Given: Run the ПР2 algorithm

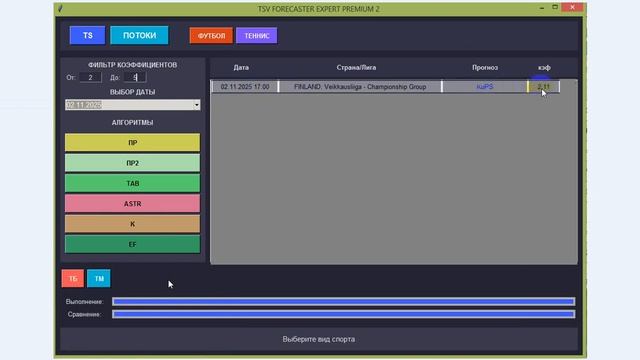Looking at the screenshot, I should coord(133,163).
